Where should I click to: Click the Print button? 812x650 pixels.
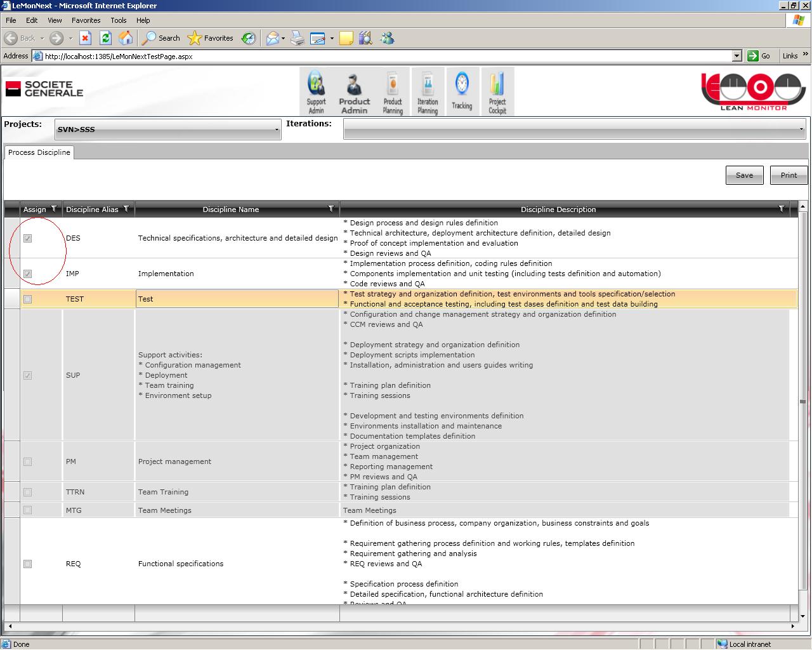[x=789, y=175]
